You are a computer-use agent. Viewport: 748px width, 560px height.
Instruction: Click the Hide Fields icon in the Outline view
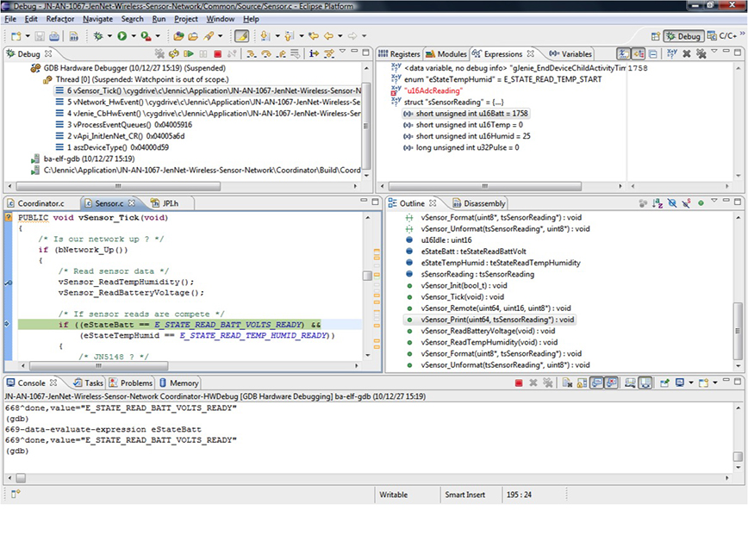[x=672, y=203]
